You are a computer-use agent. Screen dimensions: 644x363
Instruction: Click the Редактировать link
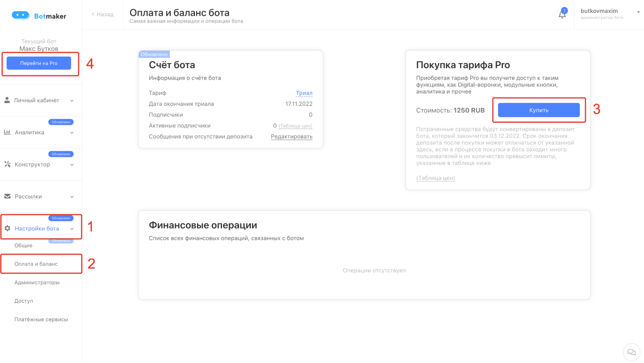click(292, 136)
